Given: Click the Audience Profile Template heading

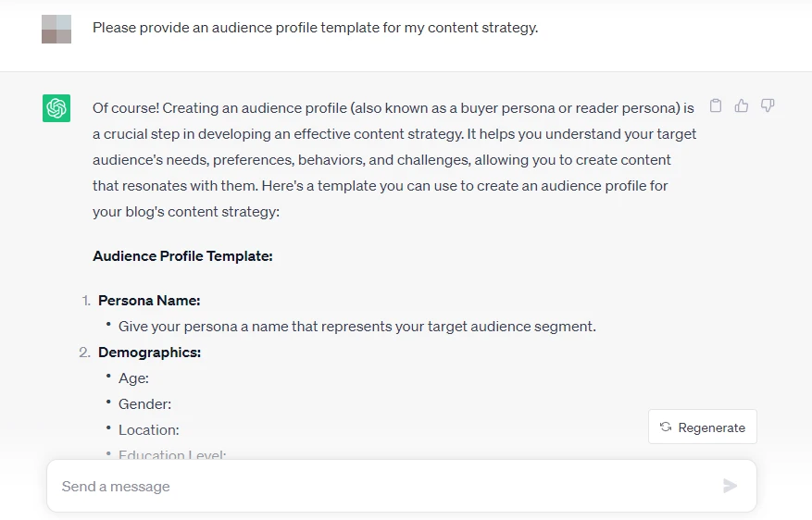Looking at the screenshot, I should point(182,256).
